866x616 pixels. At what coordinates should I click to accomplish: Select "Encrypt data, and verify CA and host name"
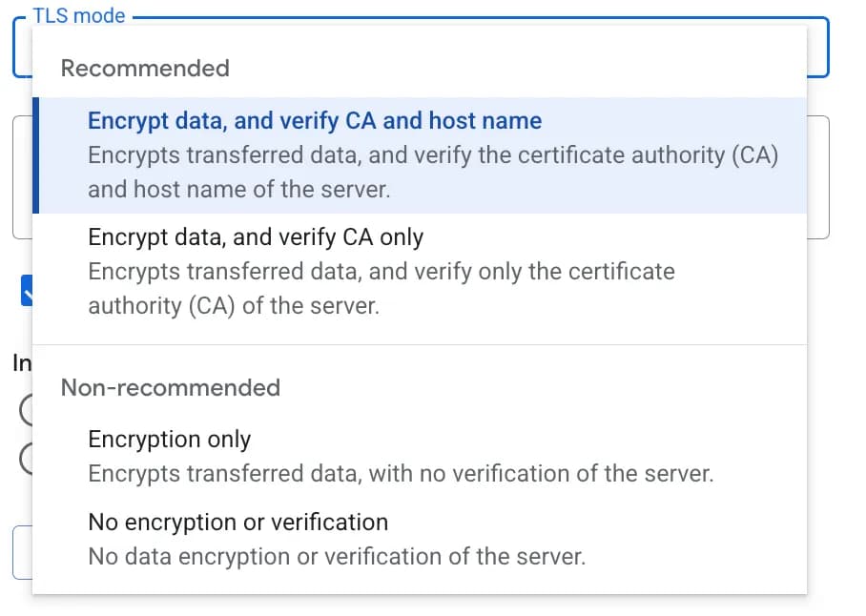[315, 121]
